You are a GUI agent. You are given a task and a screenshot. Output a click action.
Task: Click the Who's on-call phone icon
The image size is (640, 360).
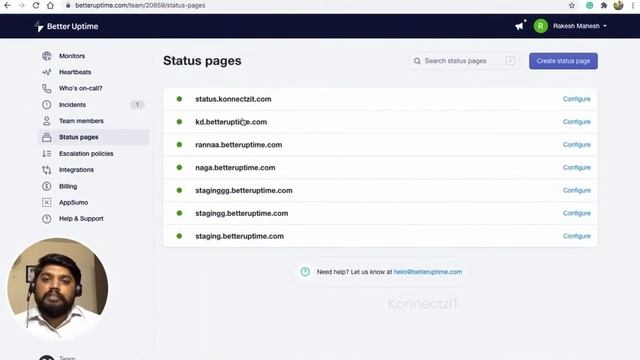[x=47, y=88]
